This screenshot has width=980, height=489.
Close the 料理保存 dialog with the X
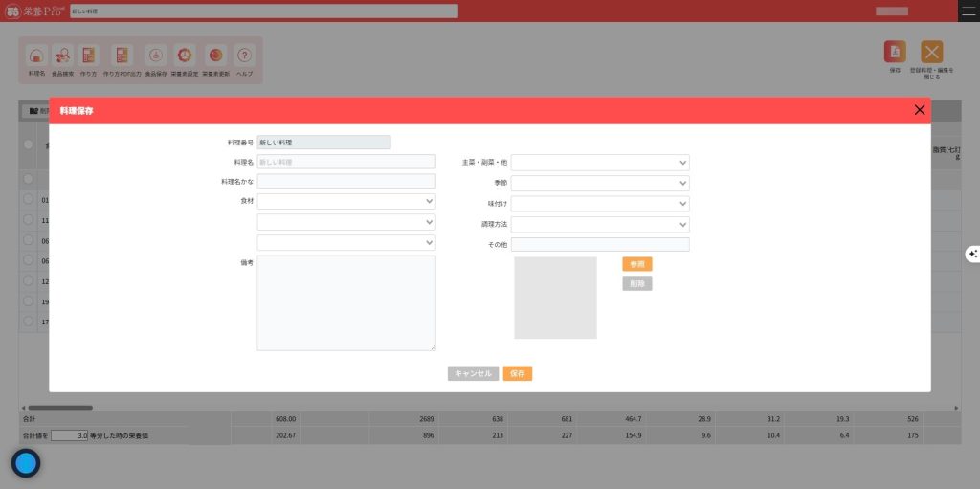pos(920,110)
